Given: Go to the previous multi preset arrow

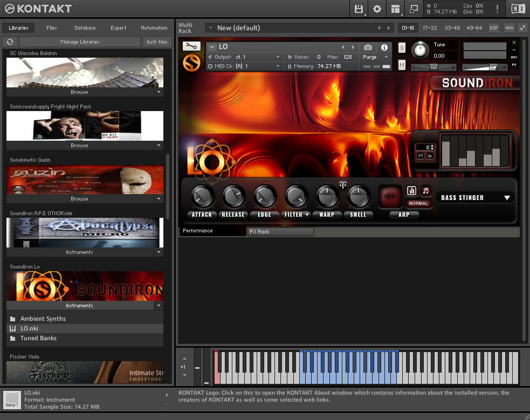Looking at the screenshot, I should tap(379, 27).
